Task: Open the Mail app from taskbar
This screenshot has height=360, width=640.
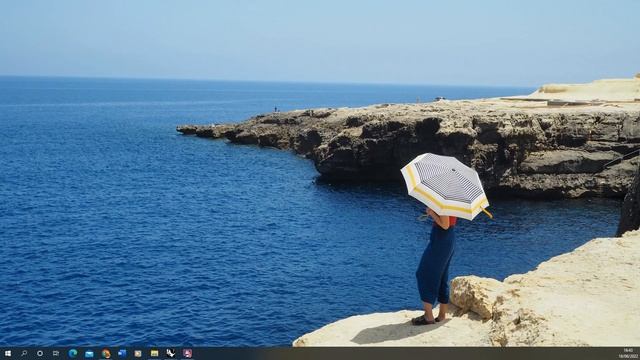Action: point(89,353)
